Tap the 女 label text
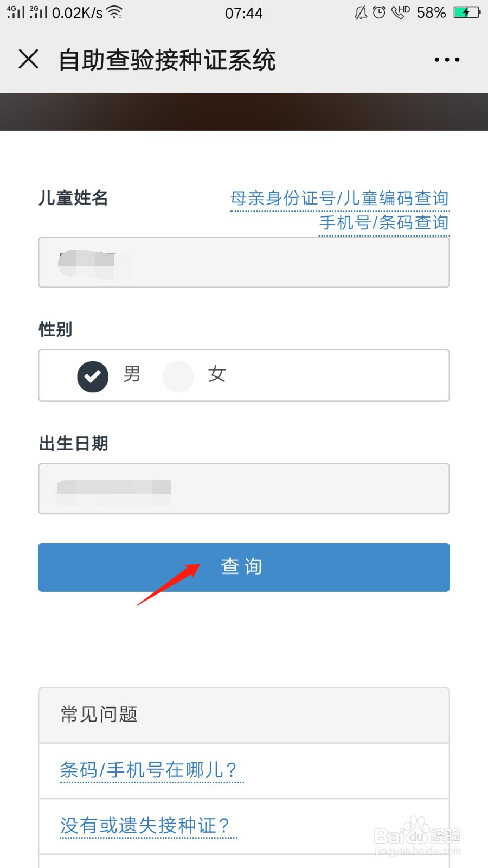Image resolution: width=488 pixels, height=868 pixels. 217,374
